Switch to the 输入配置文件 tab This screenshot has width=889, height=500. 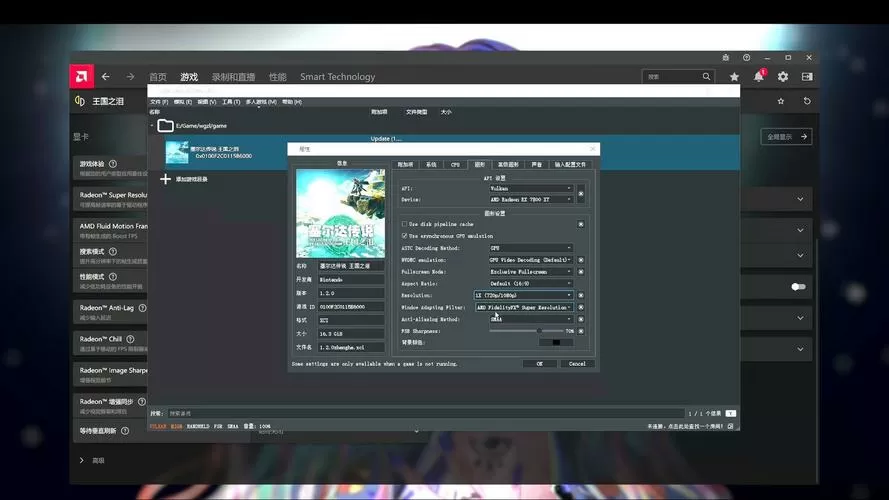tap(570, 164)
